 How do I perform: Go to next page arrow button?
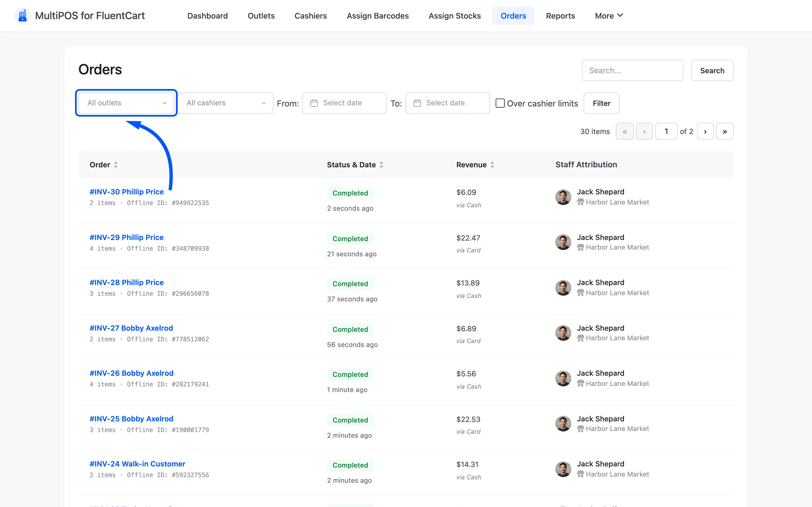coord(705,132)
